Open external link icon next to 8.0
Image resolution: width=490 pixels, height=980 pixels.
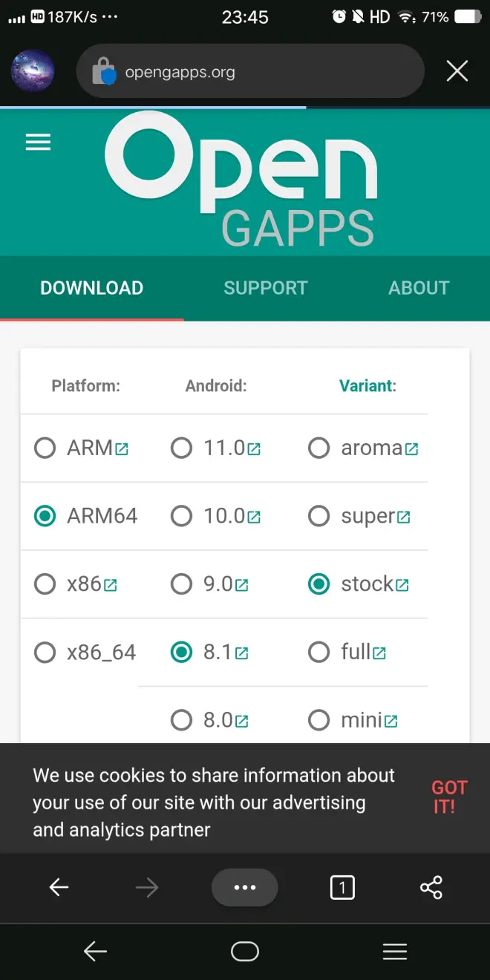tap(242, 721)
